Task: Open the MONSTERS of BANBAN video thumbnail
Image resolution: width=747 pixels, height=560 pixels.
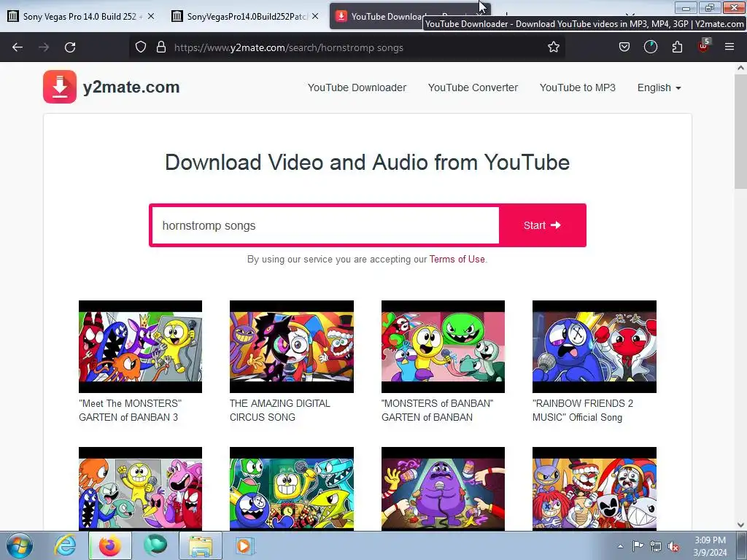Action: pos(443,346)
